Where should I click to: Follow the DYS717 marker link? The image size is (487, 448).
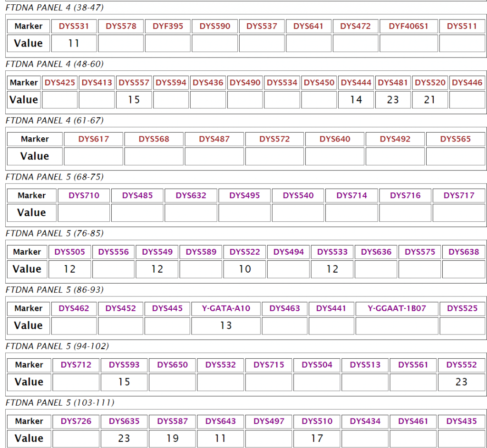(459, 195)
